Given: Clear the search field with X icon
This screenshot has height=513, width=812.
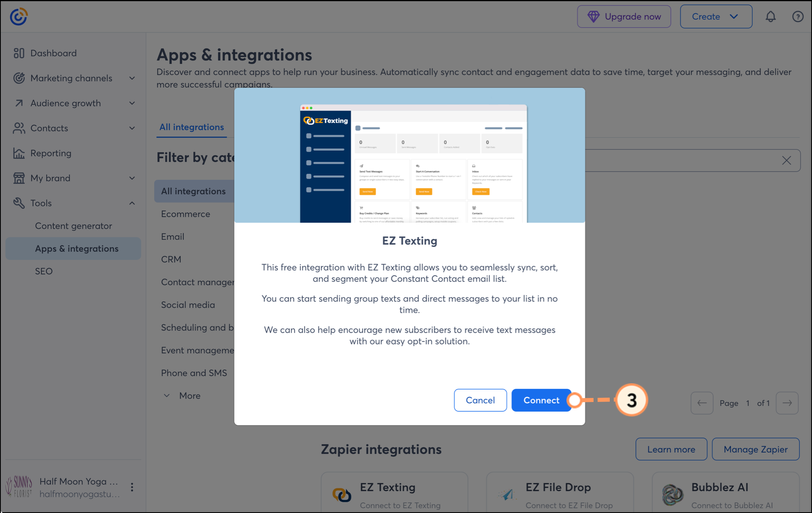Looking at the screenshot, I should pos(786,160).
